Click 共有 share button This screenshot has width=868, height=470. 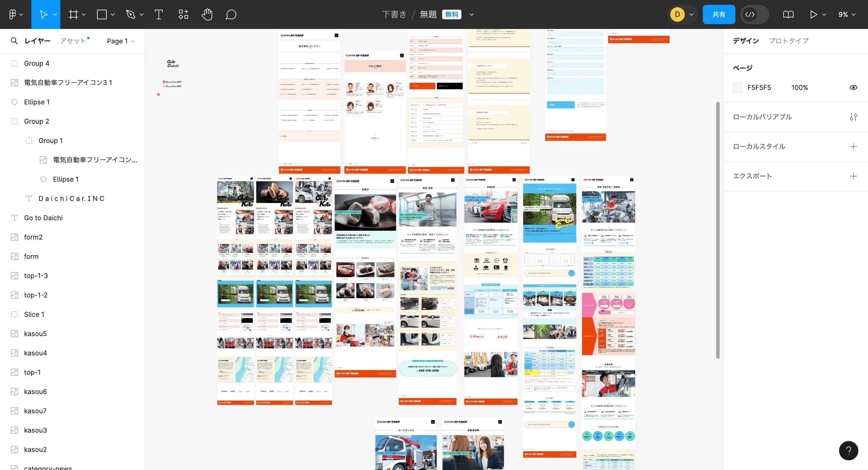tap(719, 14)
